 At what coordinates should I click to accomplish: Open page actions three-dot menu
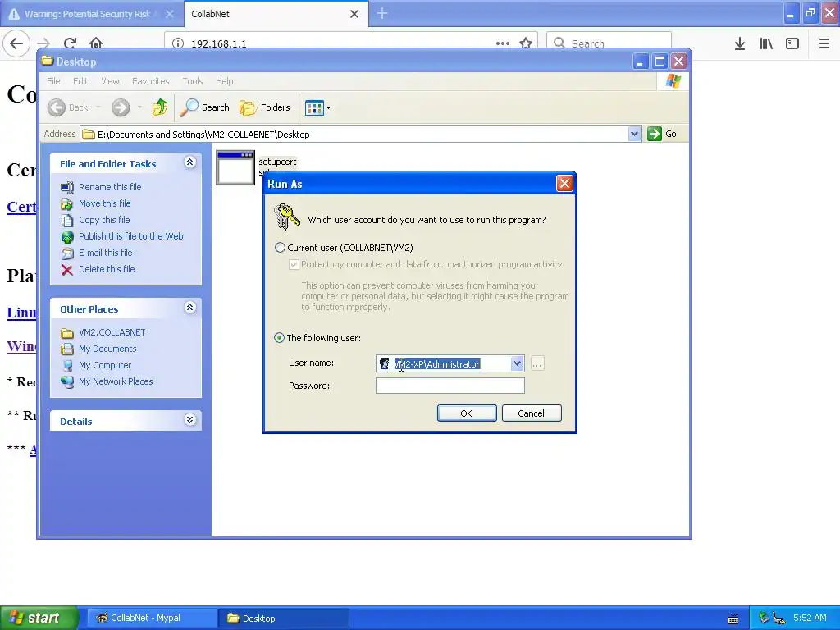(503, 43)
